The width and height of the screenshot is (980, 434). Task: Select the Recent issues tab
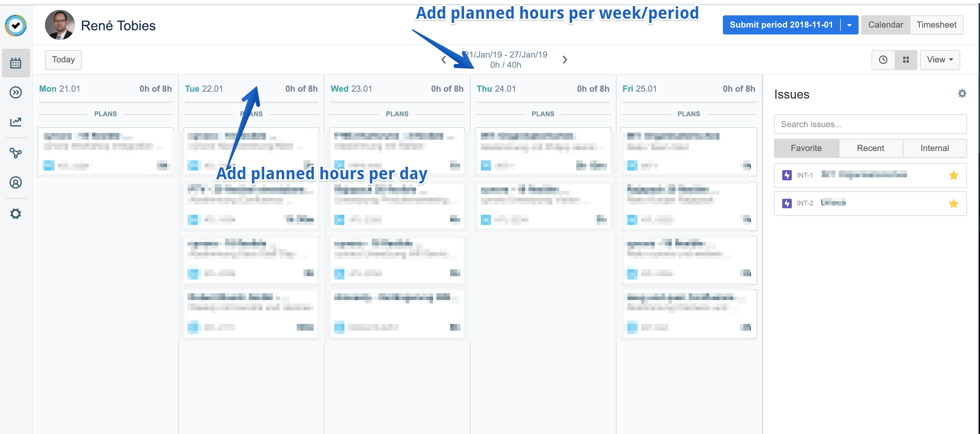pyautogui.click(x=870, y=148)
